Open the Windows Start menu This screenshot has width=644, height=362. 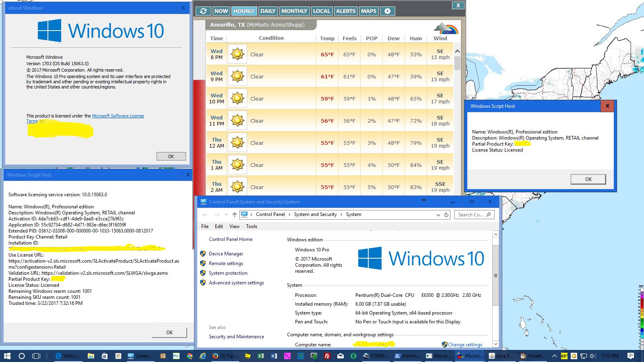tap(7, 356)
